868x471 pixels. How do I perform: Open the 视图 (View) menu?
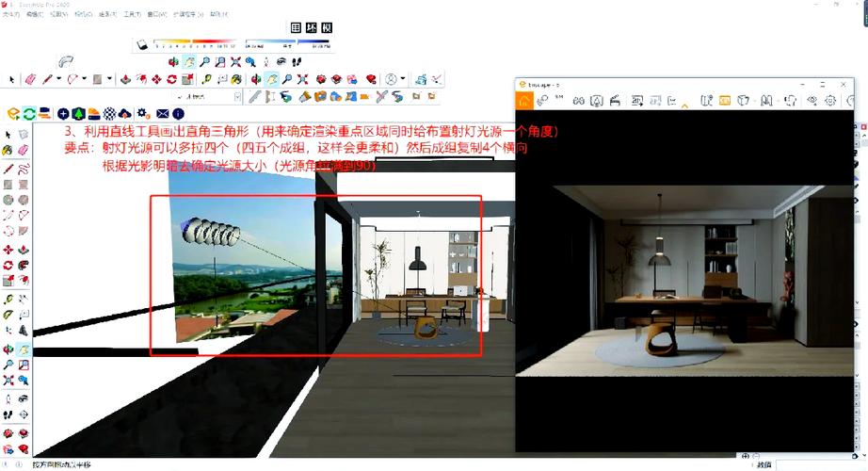point(58,14)
